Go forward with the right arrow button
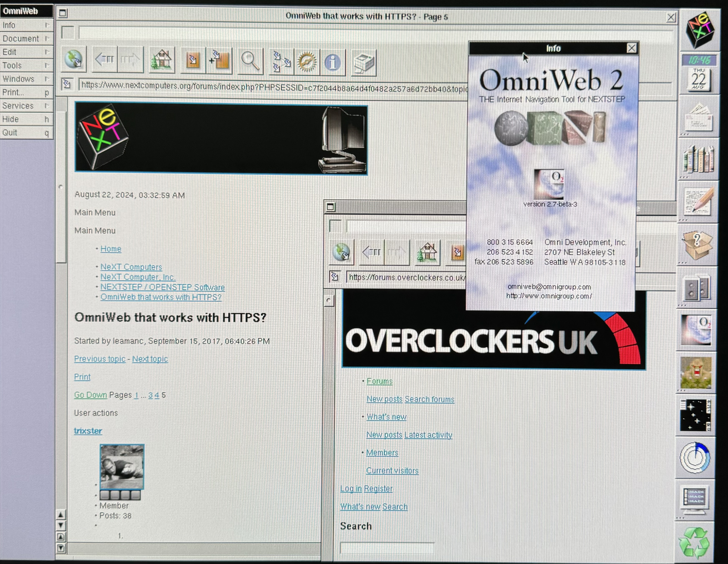The height and width of the screenshot is (564, 728). pyautogui.click(x=130, y=60)
